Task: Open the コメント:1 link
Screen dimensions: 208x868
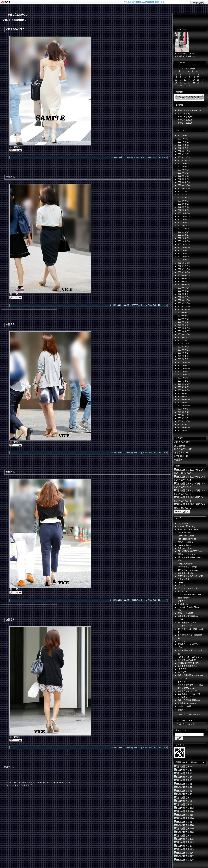Action: [x=162, y=305]
